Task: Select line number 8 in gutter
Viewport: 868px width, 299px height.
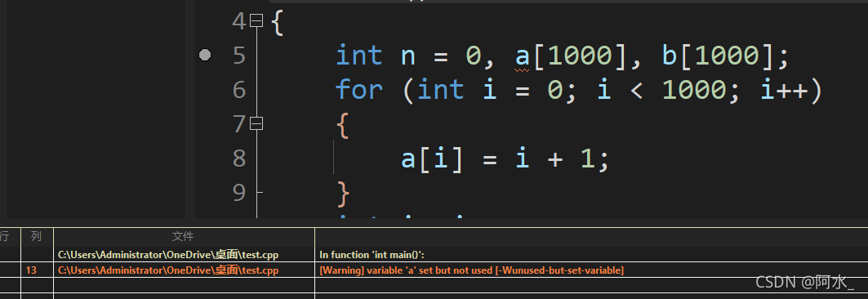Action: [239, 158]
